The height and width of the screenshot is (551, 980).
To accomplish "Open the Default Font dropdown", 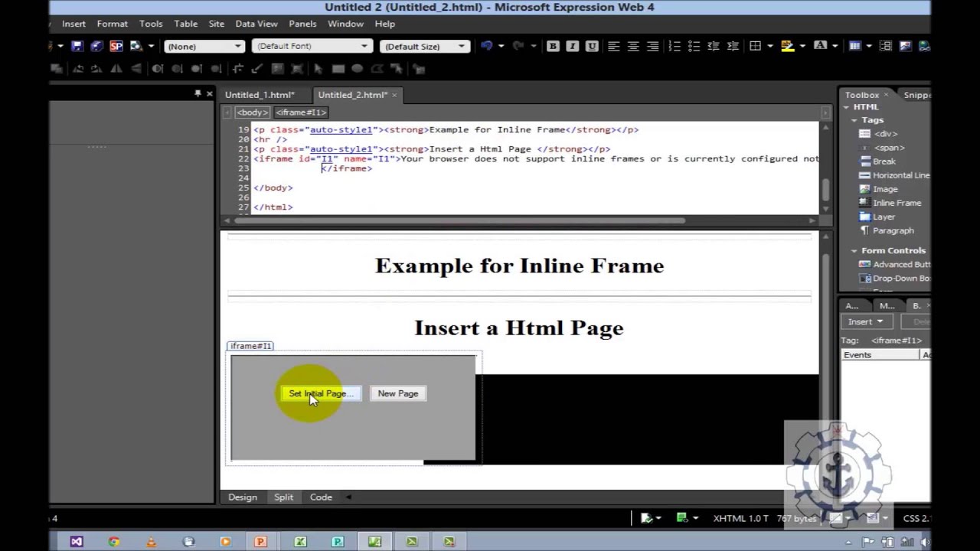I will click(311, 46).
